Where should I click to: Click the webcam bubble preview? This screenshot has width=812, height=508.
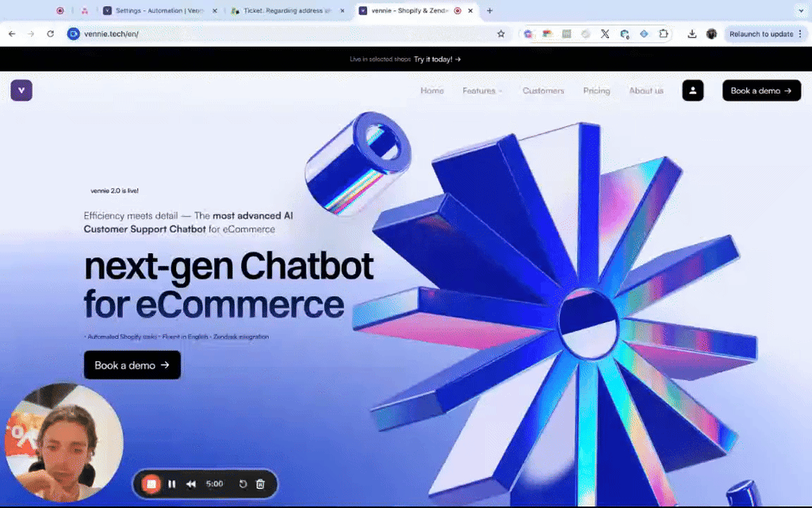63,442
